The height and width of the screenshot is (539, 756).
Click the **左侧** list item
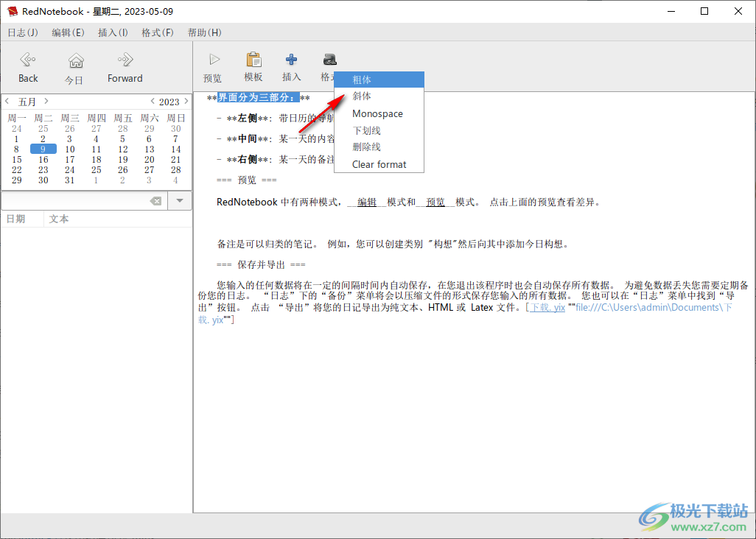(275, 118)
